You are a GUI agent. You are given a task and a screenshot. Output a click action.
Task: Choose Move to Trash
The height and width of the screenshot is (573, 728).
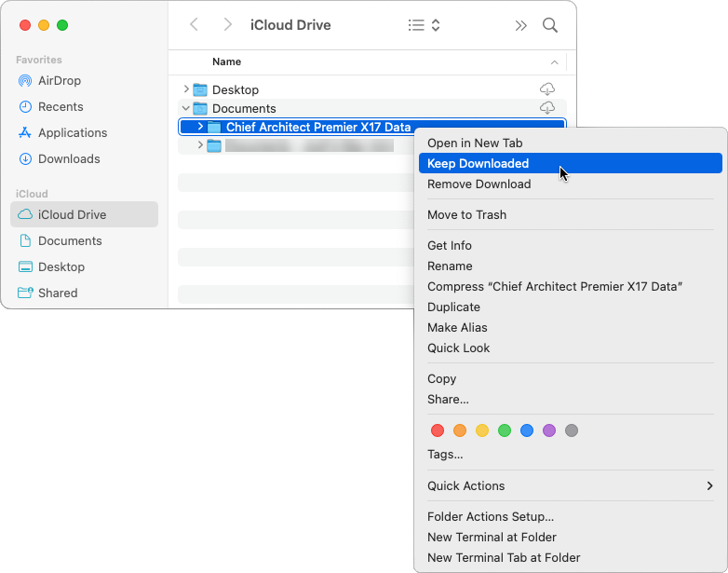(x=570, y=214)
